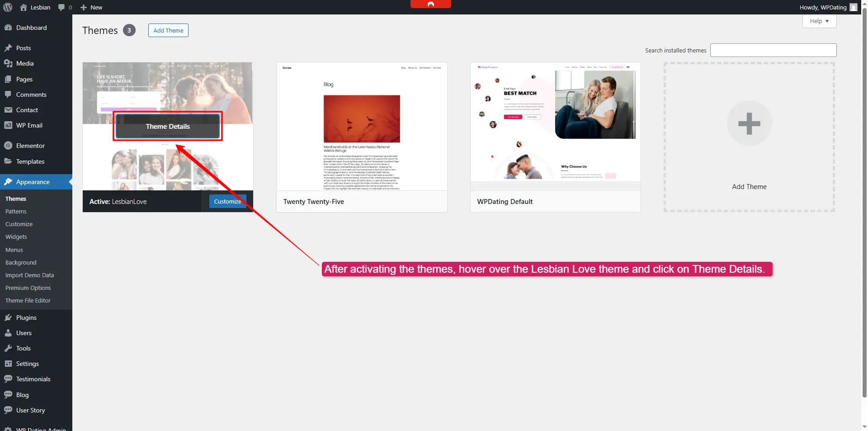Click the Plugins plug icon

point(8,317)
